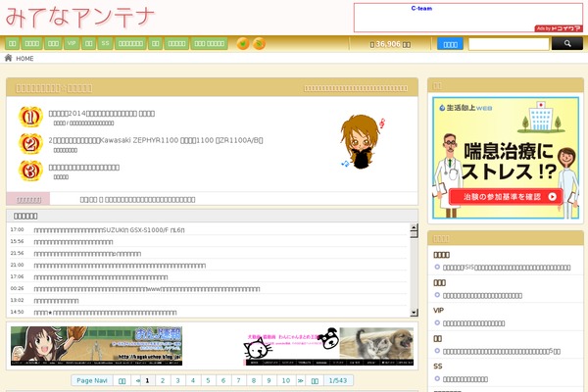Click the pink label tab left of ticker
Viewport: 588px width, 392px height.
(28, 199)
